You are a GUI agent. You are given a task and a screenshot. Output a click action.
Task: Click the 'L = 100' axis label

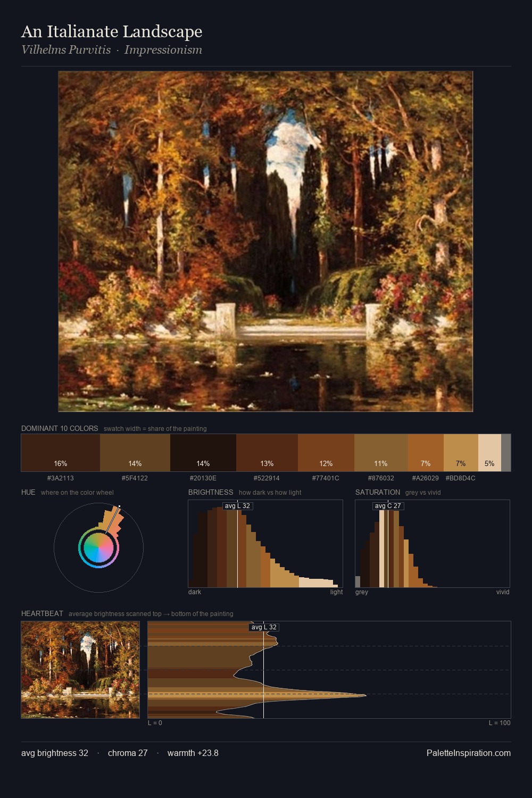tap(500, 723)
